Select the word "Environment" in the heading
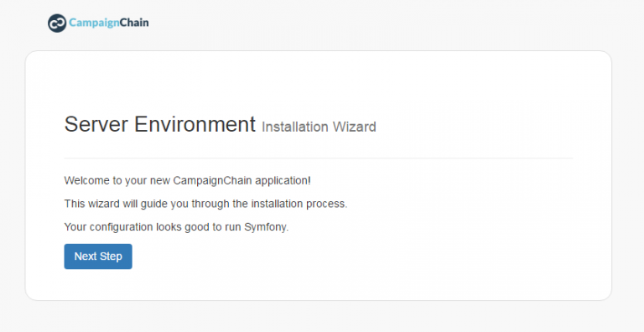The width and height of the screenshot is (644, 332). (x=195, y=124)
